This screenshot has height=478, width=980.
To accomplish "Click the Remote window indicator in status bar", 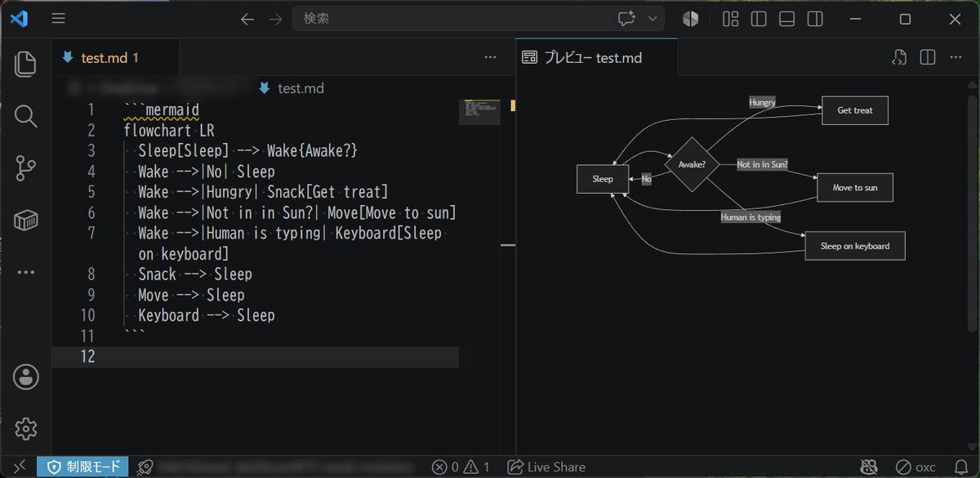I will coord(18,467).
